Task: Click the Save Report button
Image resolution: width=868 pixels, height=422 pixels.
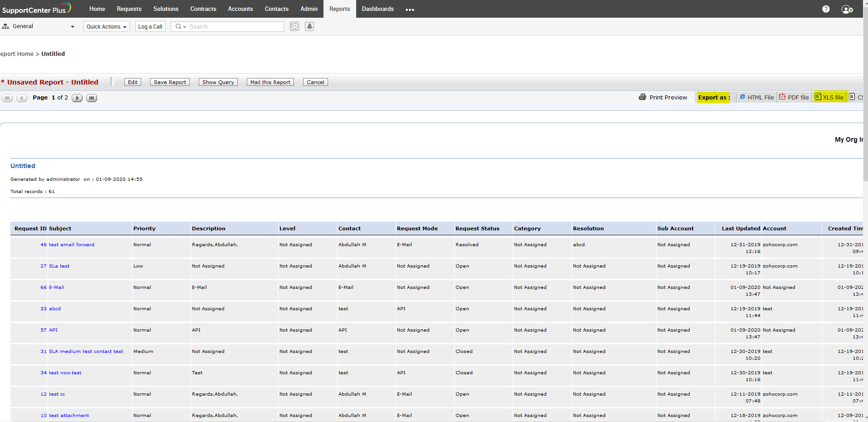Action: point(170,82)
